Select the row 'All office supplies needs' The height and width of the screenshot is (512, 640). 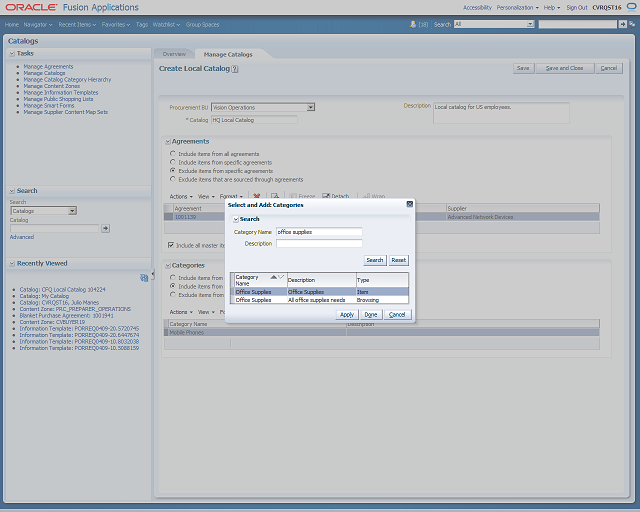click(320, 300)
